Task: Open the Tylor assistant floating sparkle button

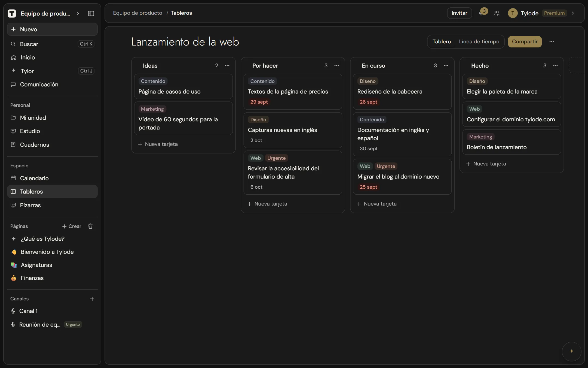Action: 571,351
